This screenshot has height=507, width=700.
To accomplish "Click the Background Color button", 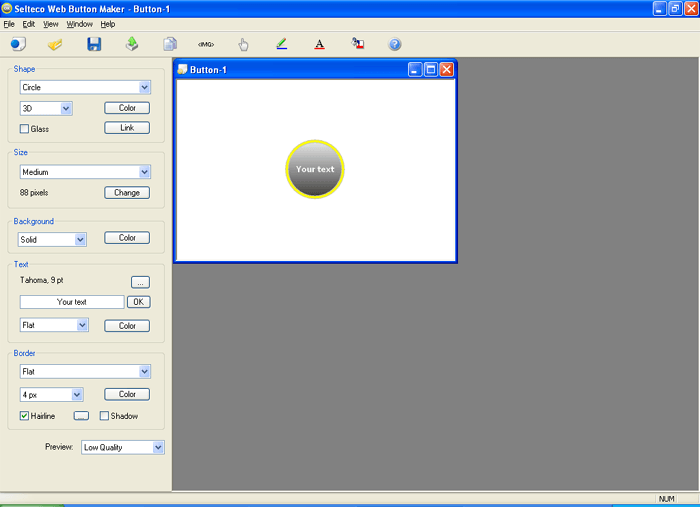I will click(x=127, y=238).
